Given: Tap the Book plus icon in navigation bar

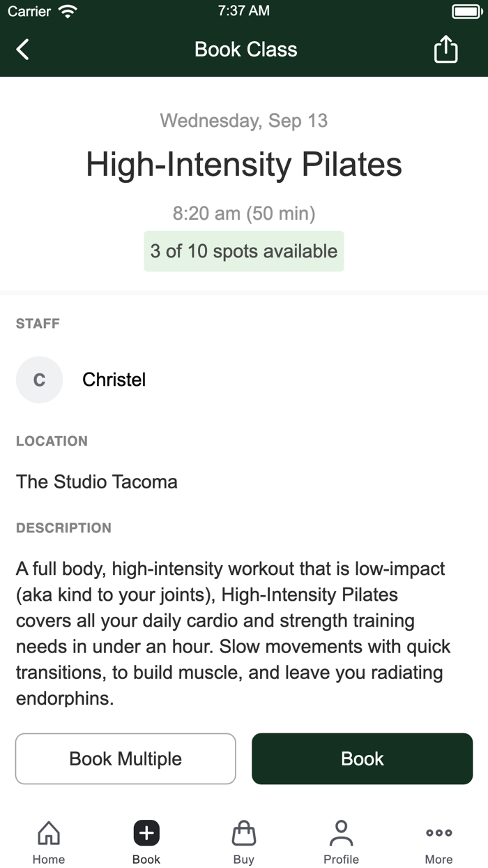Looking at the screenshot, I should point(146,832).
